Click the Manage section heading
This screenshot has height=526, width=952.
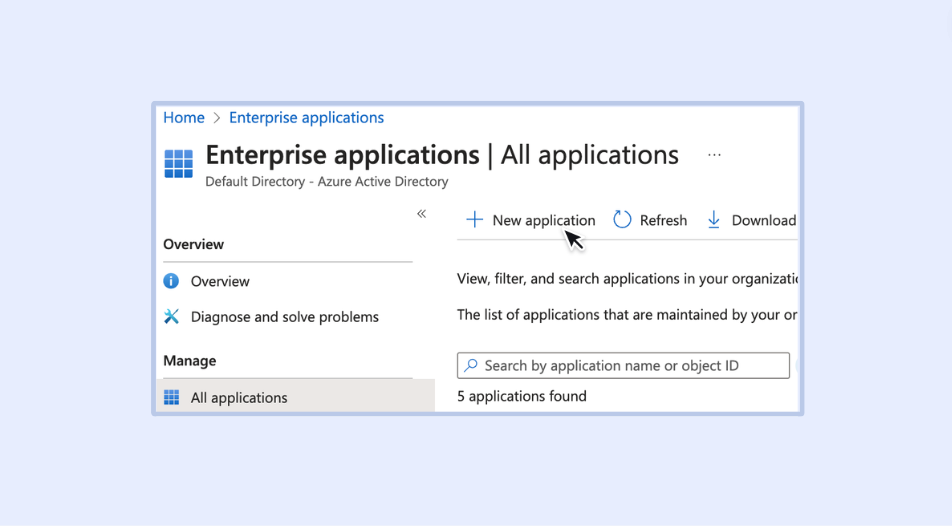click(190, 361)
